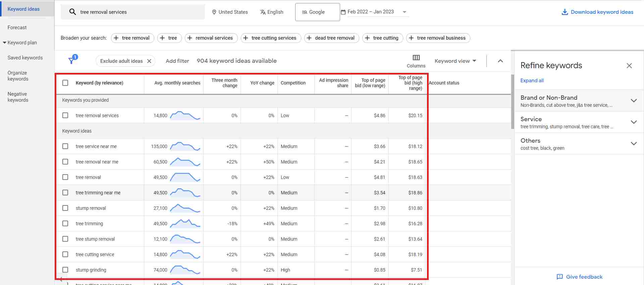
Task: Click the language icon next to English
Action: click(263, 12)
